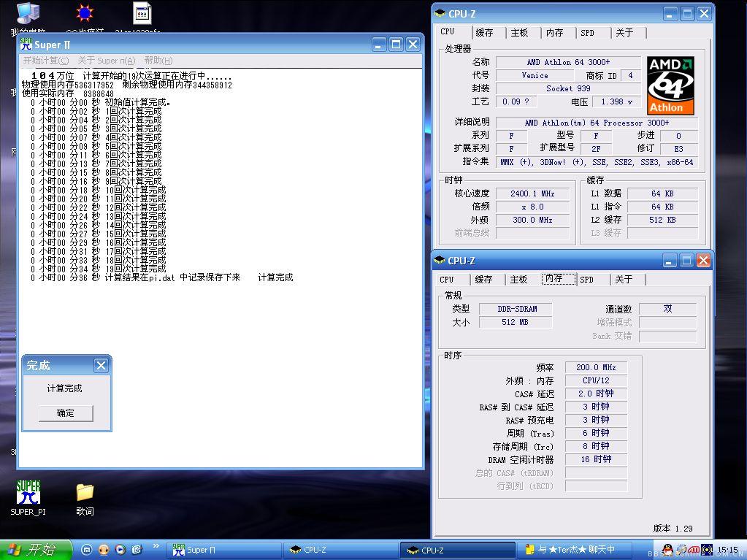
Task: Click the AMD Athlon 64 logo
Action: tap(671, 85)
